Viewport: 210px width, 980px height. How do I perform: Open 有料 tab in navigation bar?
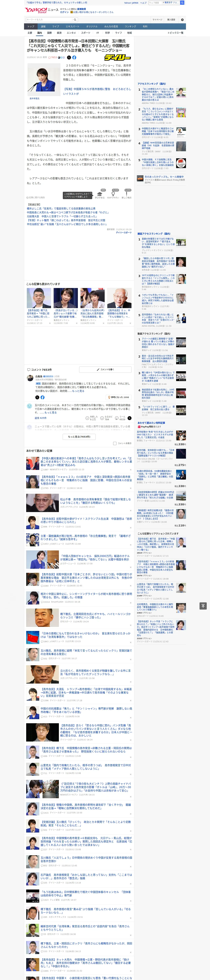[x=145, y=27]
